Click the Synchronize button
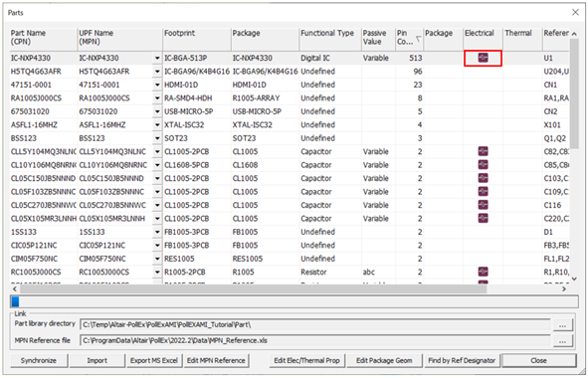Screen dimensions: 588x378 click(39, 361)
